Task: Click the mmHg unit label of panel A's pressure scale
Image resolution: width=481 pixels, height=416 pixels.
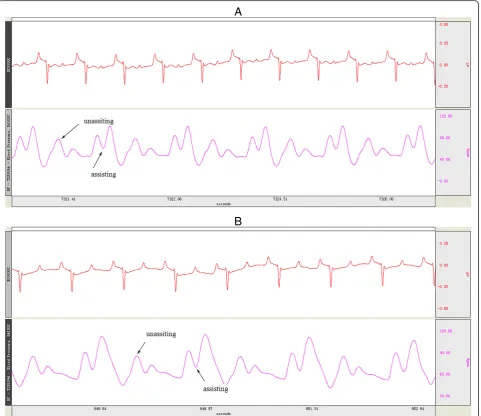Action: click(x=468, y=152)
